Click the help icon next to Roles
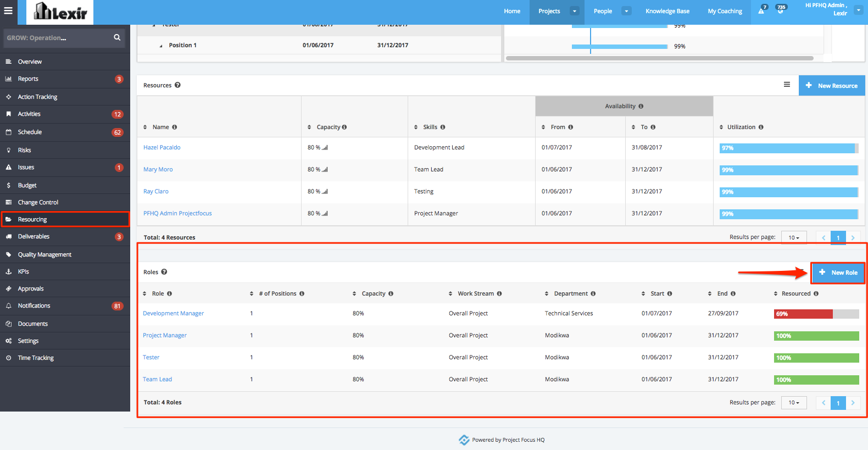The height and width of the screenshot is (450, 868). click(x=164, y=272)
